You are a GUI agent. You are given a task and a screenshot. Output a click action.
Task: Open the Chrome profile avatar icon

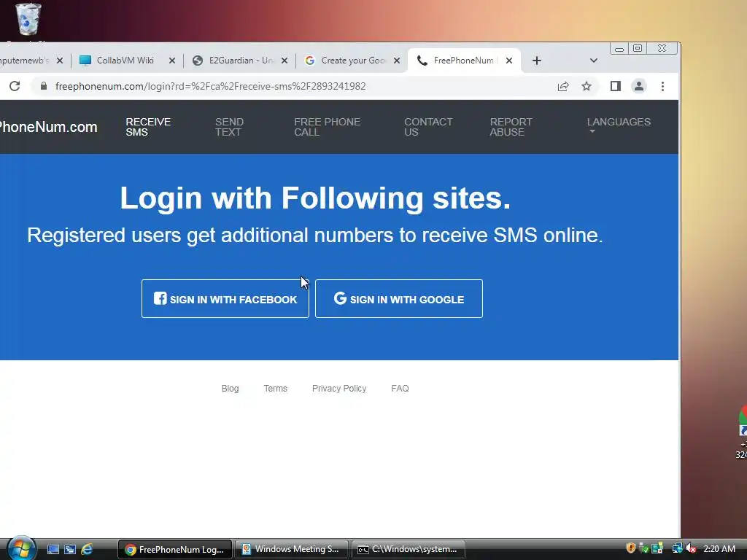pos(639,86)
